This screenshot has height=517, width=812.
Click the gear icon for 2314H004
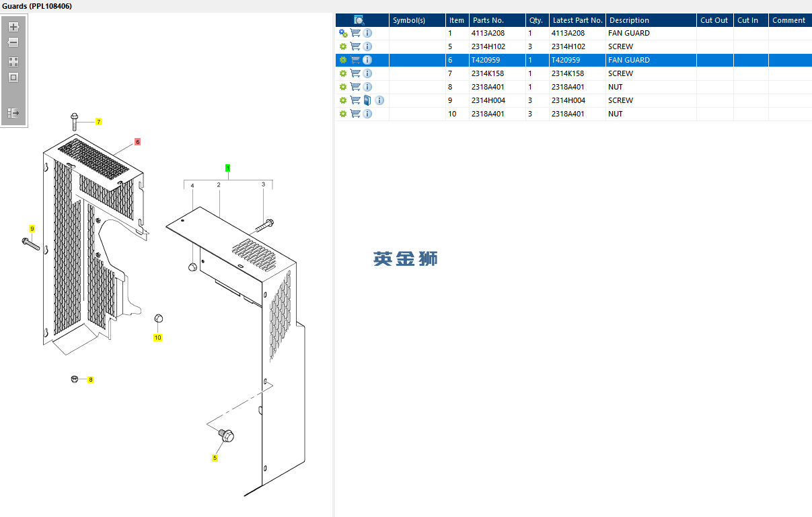343,100
